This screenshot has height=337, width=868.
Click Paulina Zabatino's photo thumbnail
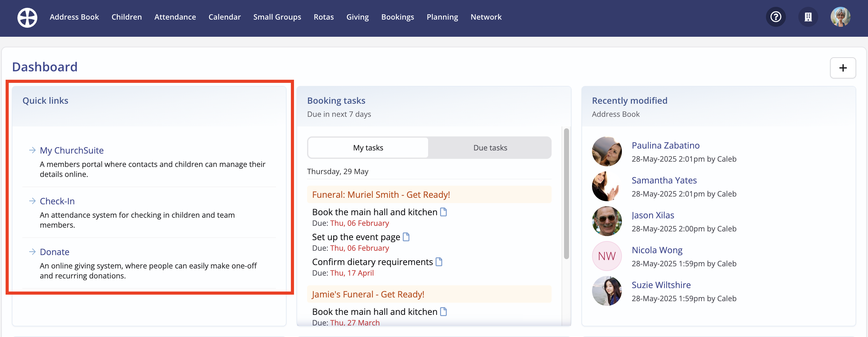pyautogui.click(x=607, y=151)
